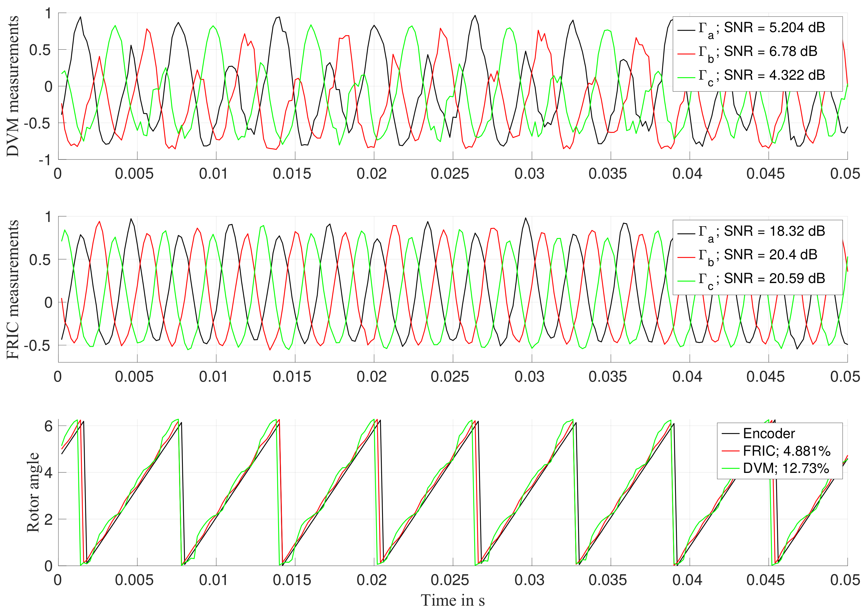This screenshot has height=616, width=868.
Task: Click the FRIC measurements y-axis label
Action: point(13,289)
